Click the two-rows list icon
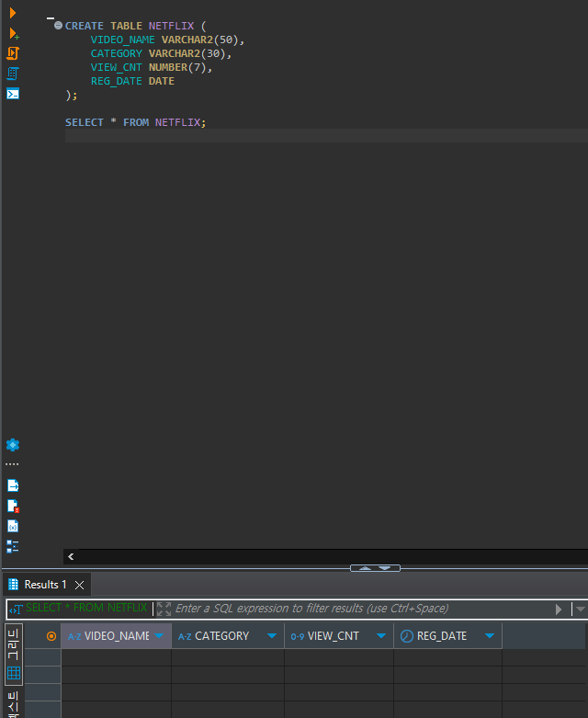Image resolution: width=588 pixels, height=718 pixels. [13, 546]
